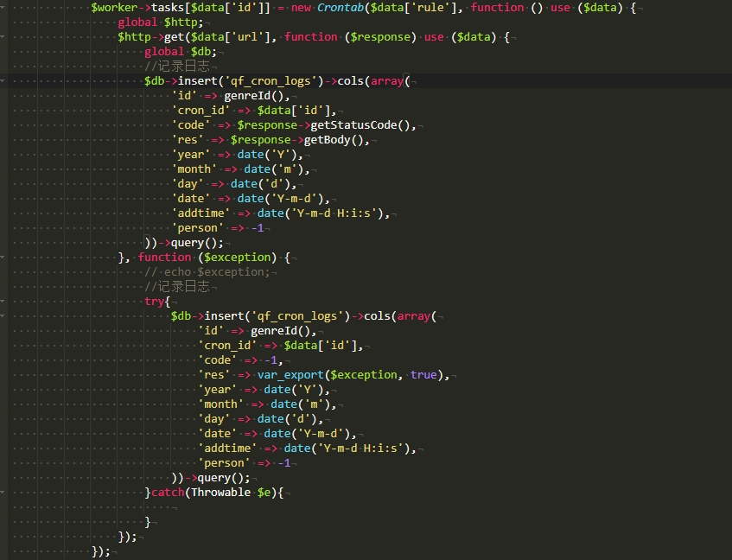This screenshot has width=732, height=560.
Task: Click the Throwable type in the catch clause
Action: (x=221, y=493)
